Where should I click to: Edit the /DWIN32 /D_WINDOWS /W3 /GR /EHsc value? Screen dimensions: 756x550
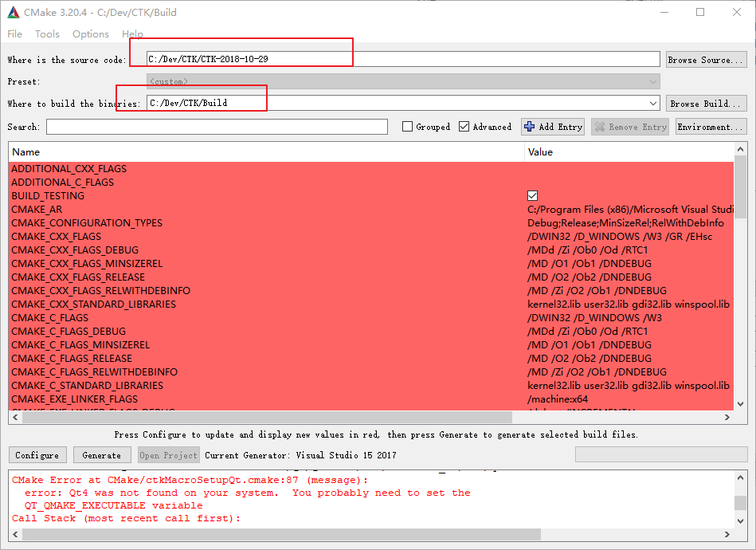pyautogui.click(x=620, y=237)
